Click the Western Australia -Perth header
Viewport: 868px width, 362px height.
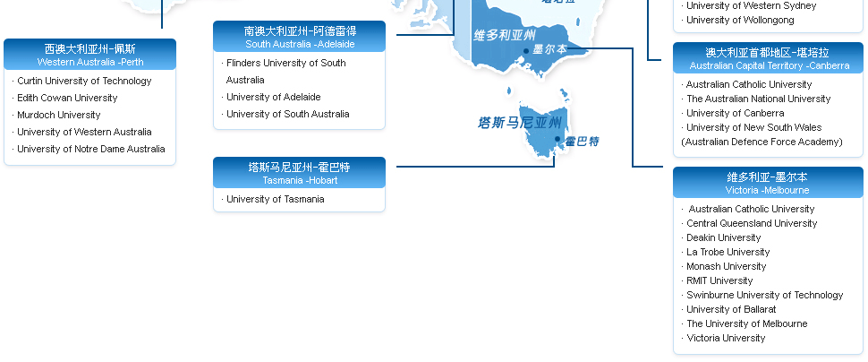click(89, 55)
